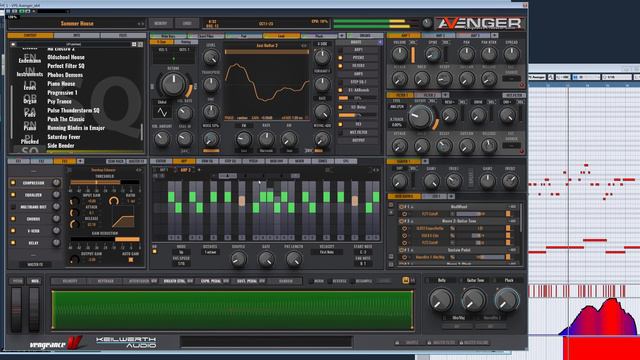Click the Send Rack button
Image resolution: width=640 pixels, height=360 pixels.
coord(116,162)
